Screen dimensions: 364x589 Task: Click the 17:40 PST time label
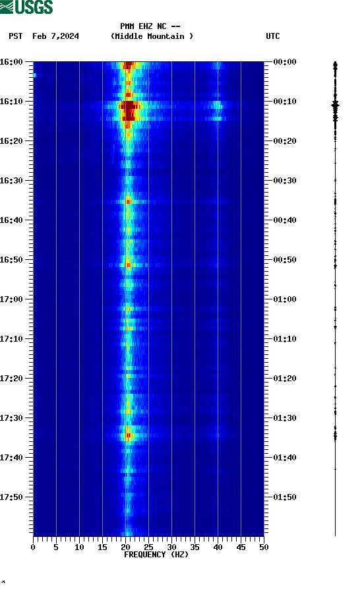pos(11,458)
